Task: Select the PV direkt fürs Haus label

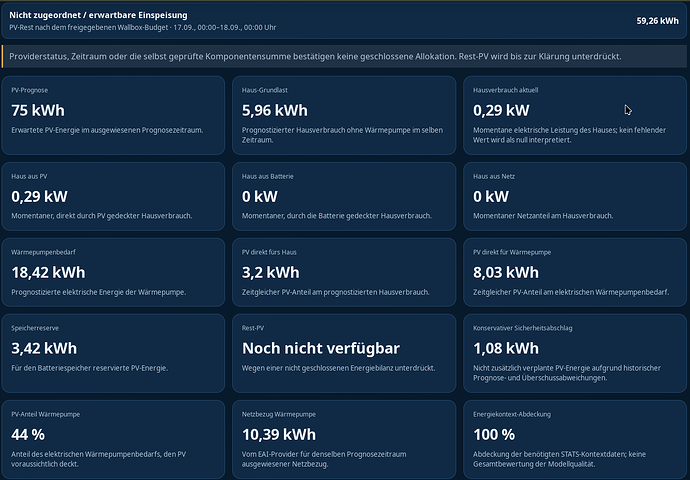Action: tap(269, 252)
